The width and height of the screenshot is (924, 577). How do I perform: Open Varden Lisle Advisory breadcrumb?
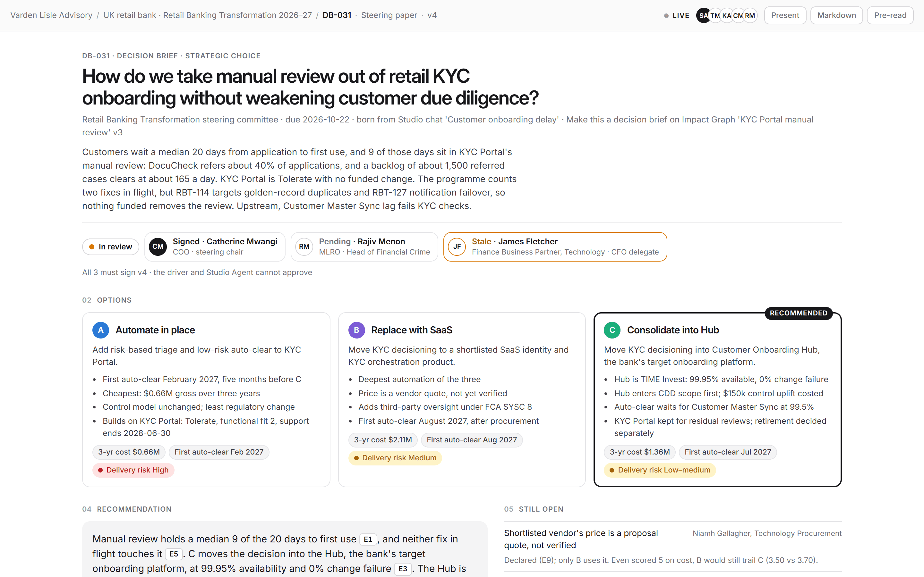tap(51, 15)
